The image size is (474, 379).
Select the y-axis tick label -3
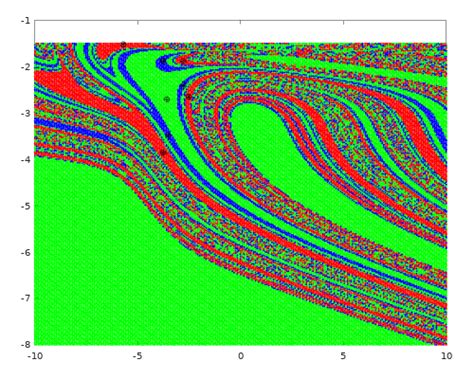point(25,113)
